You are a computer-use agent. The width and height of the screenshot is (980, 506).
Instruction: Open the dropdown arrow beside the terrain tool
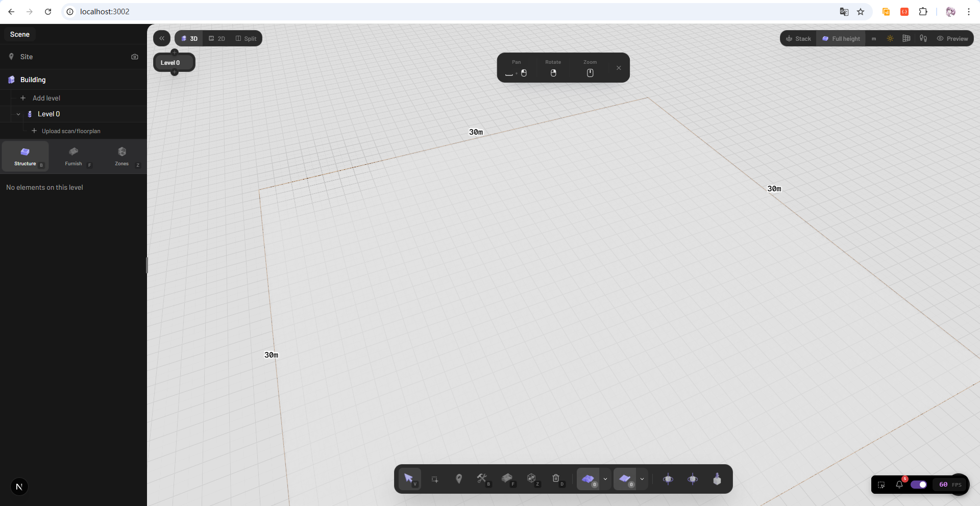pos(605,479)
